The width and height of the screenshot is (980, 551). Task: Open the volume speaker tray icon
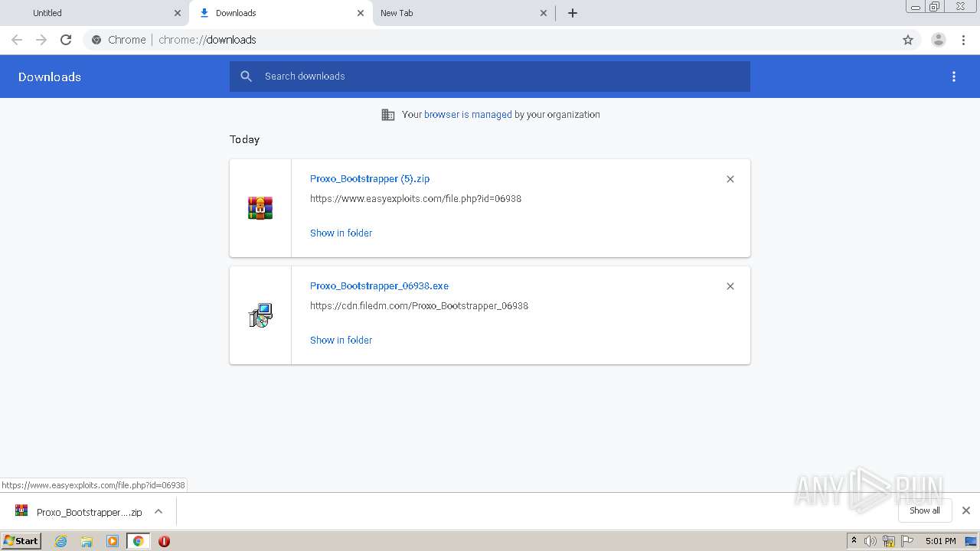[871, 541]
